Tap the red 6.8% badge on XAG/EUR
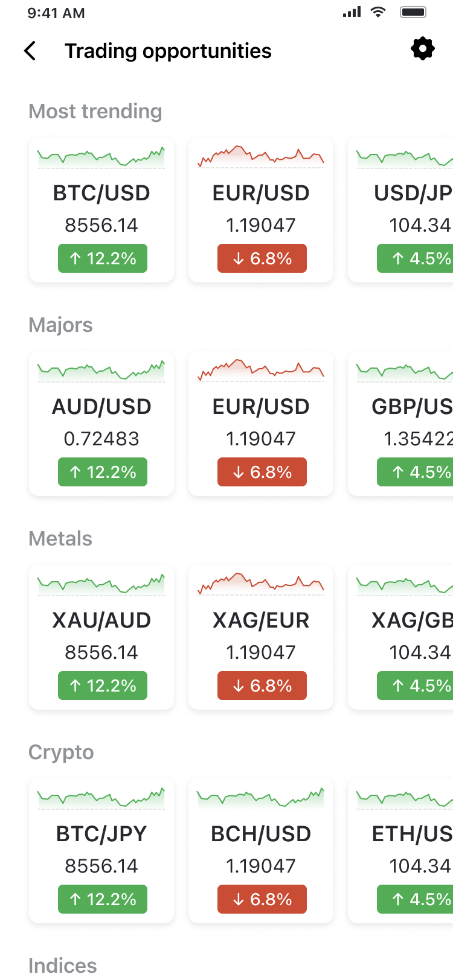Viewport: 453px width, 980px height. (262, 686)
